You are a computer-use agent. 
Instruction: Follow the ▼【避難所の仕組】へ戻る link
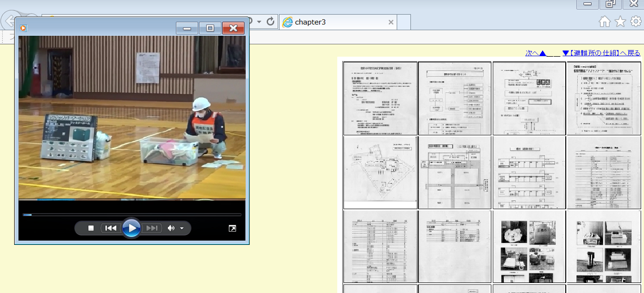pyautogui.click(x=601, y=53)
